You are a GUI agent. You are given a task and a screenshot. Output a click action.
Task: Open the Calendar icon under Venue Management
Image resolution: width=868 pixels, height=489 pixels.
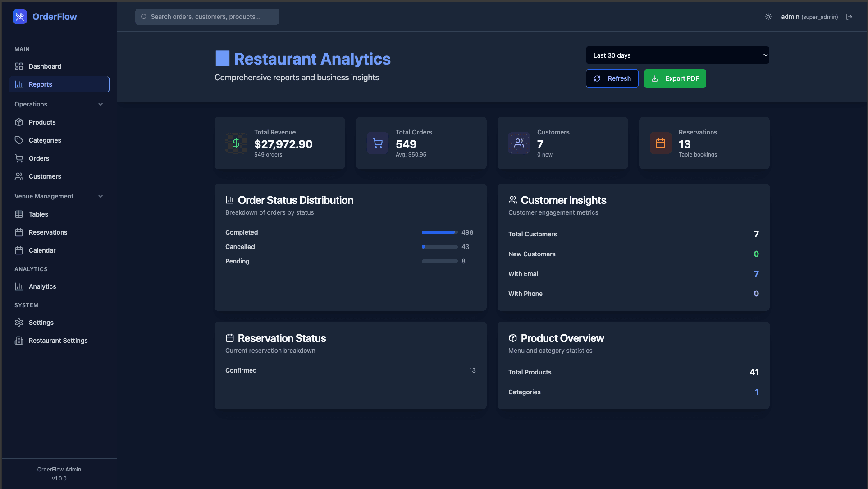(x=18, y=250)
